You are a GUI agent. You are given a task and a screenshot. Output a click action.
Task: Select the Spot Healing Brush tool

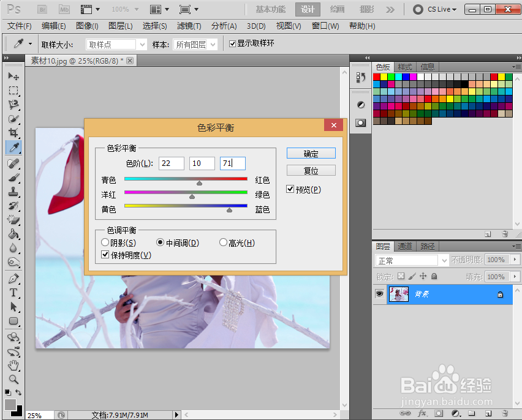13,163
